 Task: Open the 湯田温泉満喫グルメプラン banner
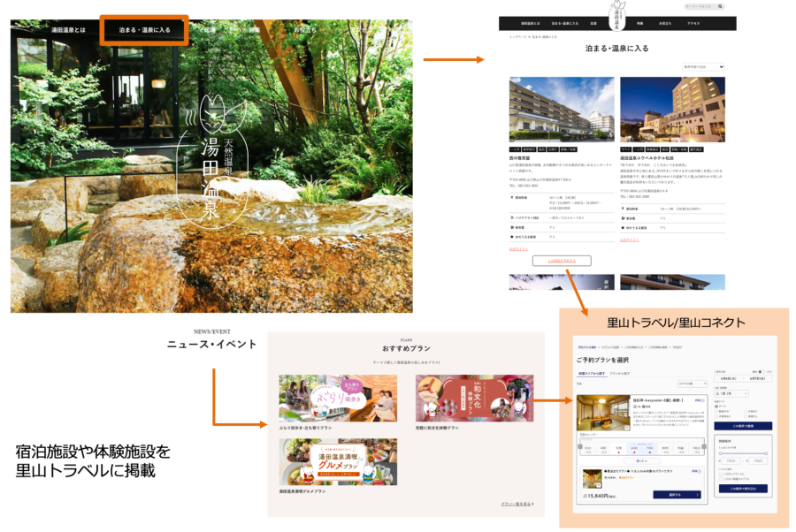coord(338,462)
